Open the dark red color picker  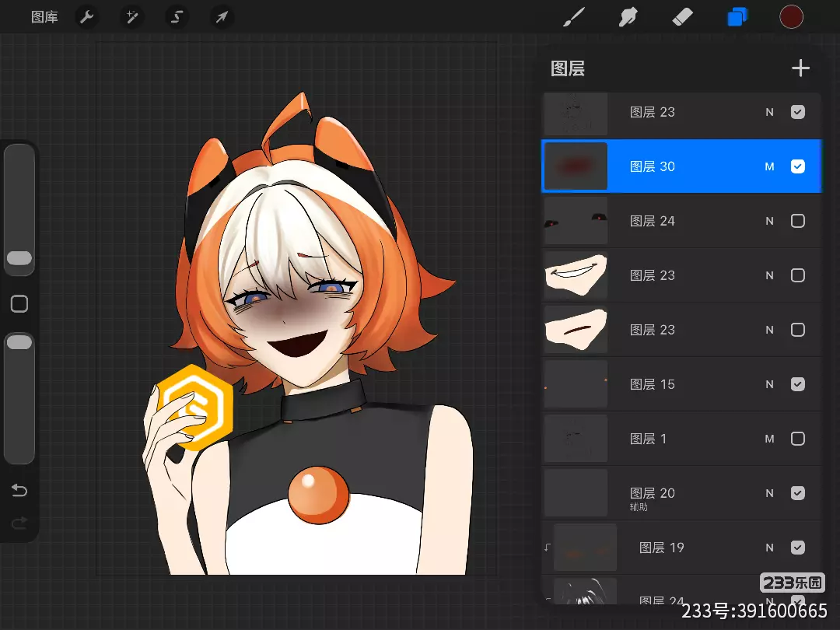pos(791,17)
